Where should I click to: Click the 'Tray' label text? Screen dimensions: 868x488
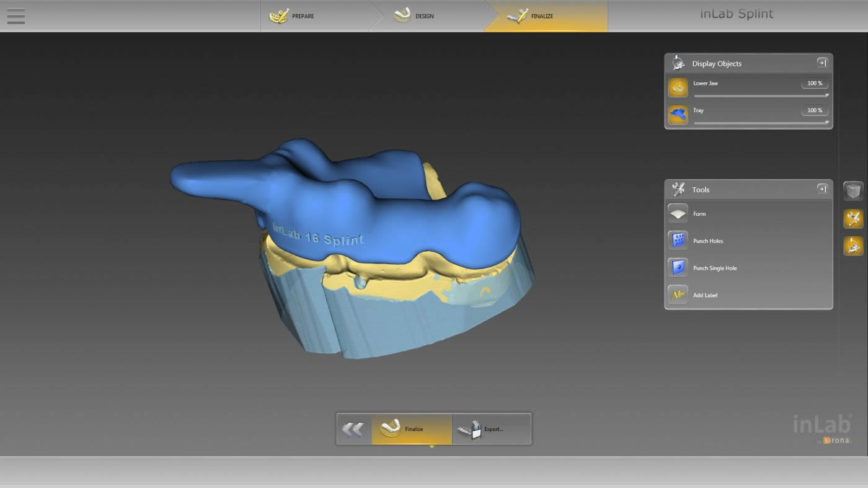click(698, 110)
